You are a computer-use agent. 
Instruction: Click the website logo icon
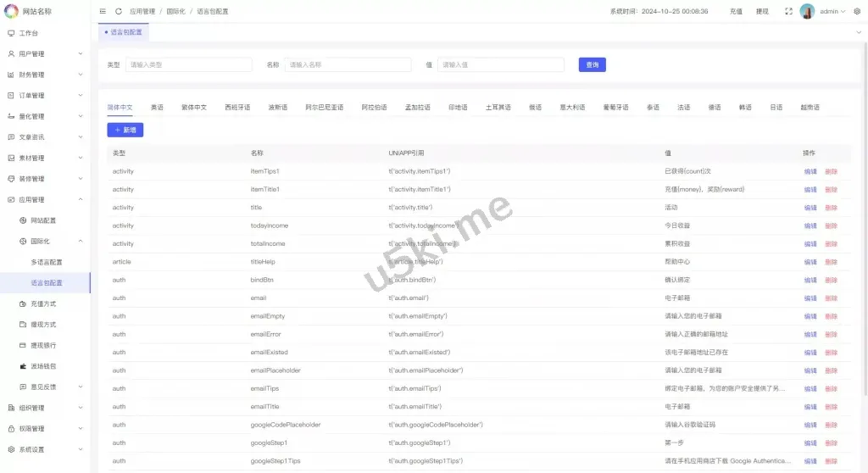click(11, 11)
